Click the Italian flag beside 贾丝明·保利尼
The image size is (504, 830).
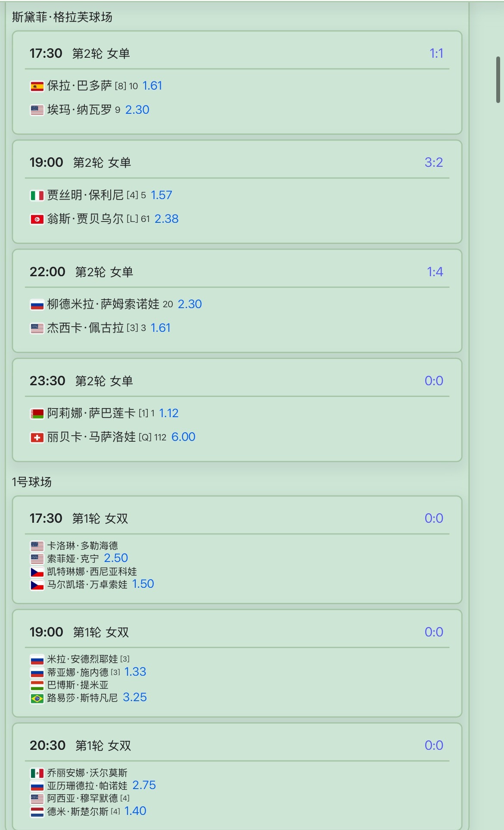coord(37,196)
